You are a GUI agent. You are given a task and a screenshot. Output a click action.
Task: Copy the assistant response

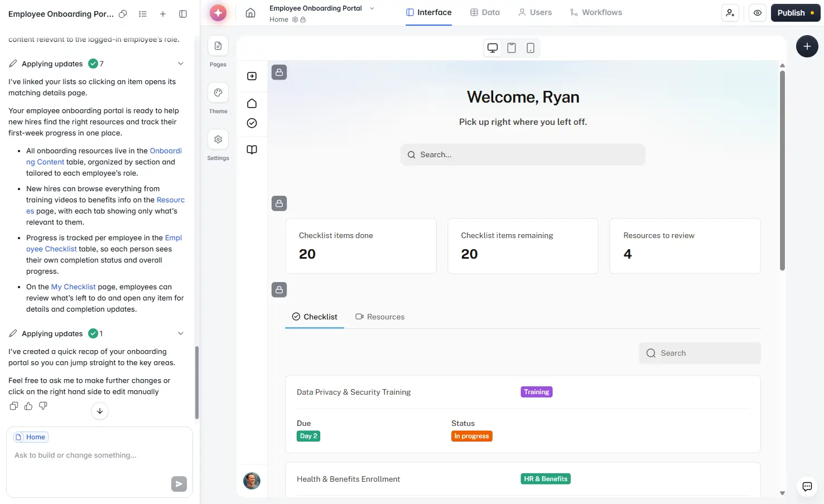pyautogui.click(x=14, y=406)
